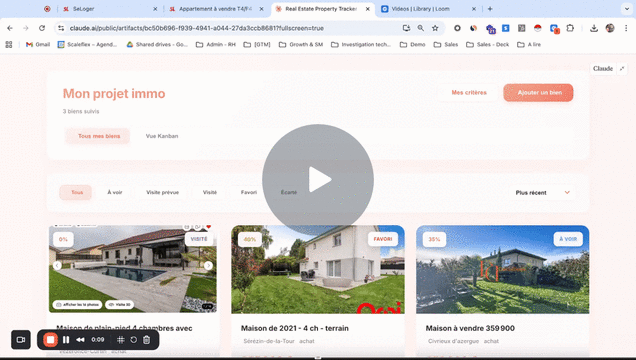Filter properties by Visite prévue
The height and width of the screenshot is (360, 636).
point(162,192)
